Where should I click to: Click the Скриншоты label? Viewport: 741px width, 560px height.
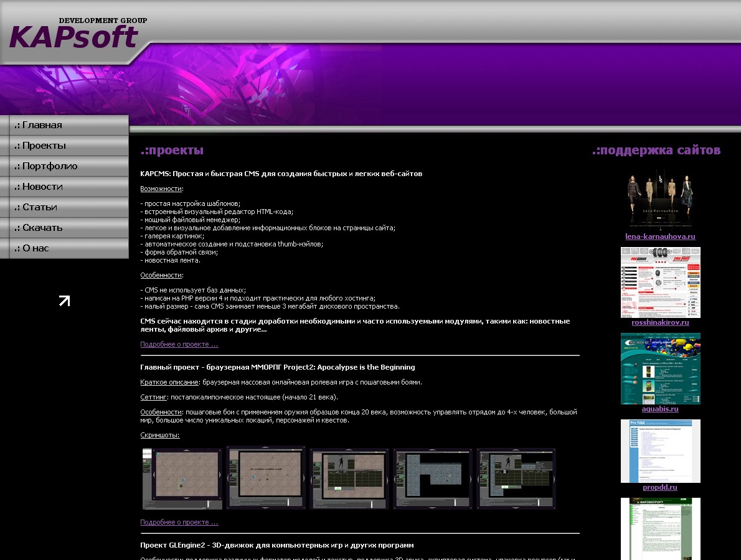click(x=160, y=436)
